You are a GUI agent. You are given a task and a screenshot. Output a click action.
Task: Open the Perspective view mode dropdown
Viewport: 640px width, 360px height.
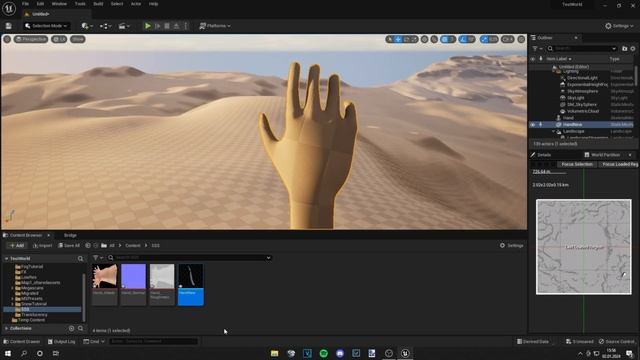[x=31, y=39]
